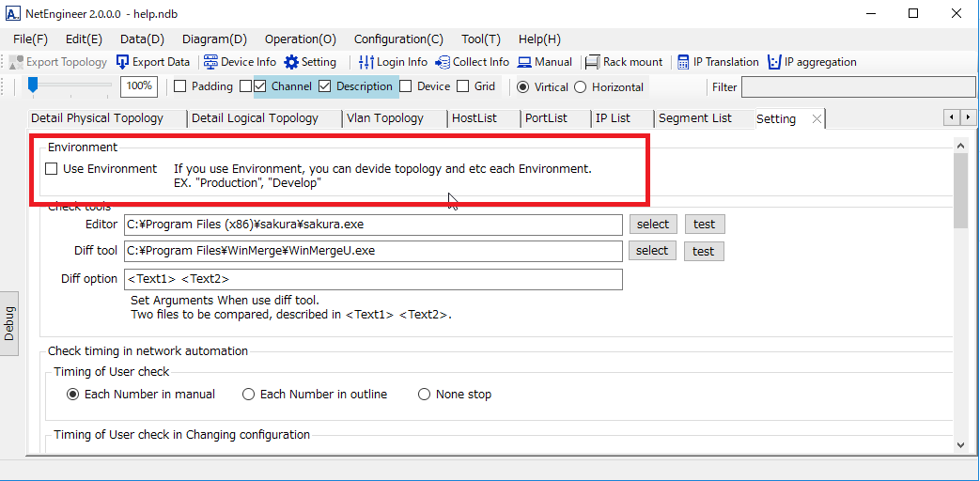Enable the Use Environment checkbox
980x481 pixels.
[x=52, y=169]
